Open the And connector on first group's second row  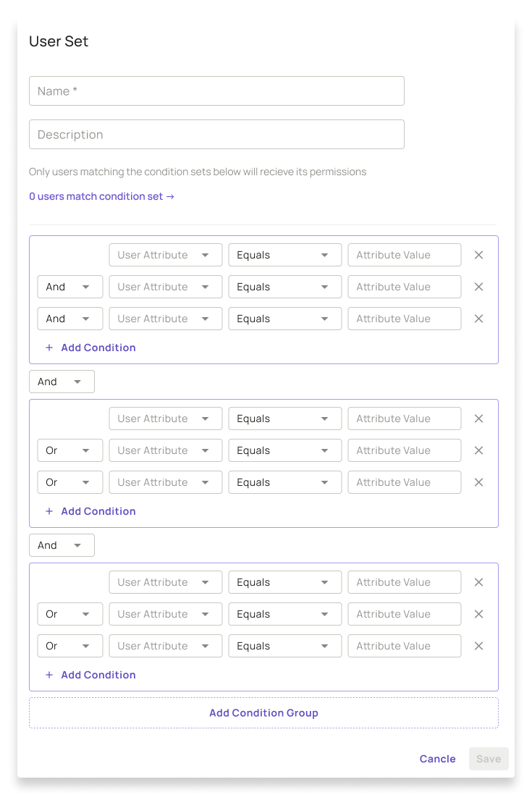pos(69,287)
